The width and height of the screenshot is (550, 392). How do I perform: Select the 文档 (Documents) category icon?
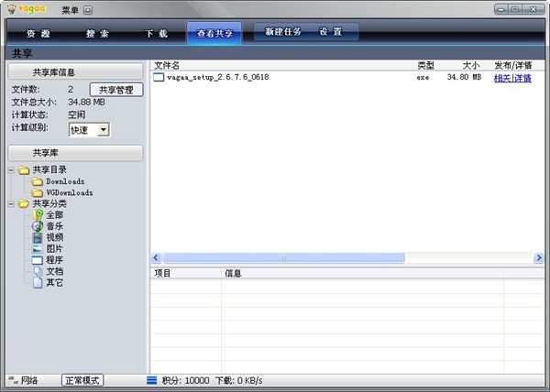38,271
